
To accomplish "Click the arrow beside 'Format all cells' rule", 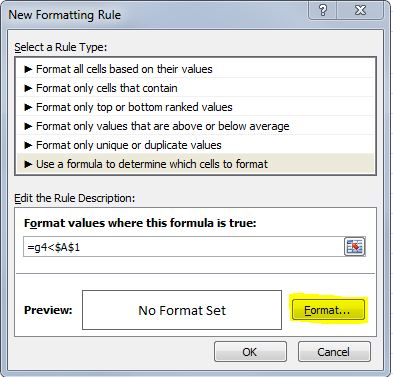I will point(28,69).
